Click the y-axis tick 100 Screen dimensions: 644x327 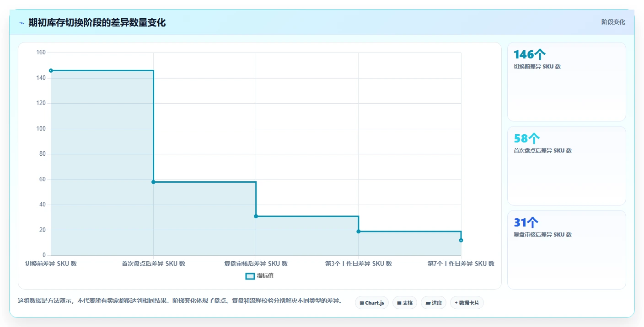(x=41, y=128)
